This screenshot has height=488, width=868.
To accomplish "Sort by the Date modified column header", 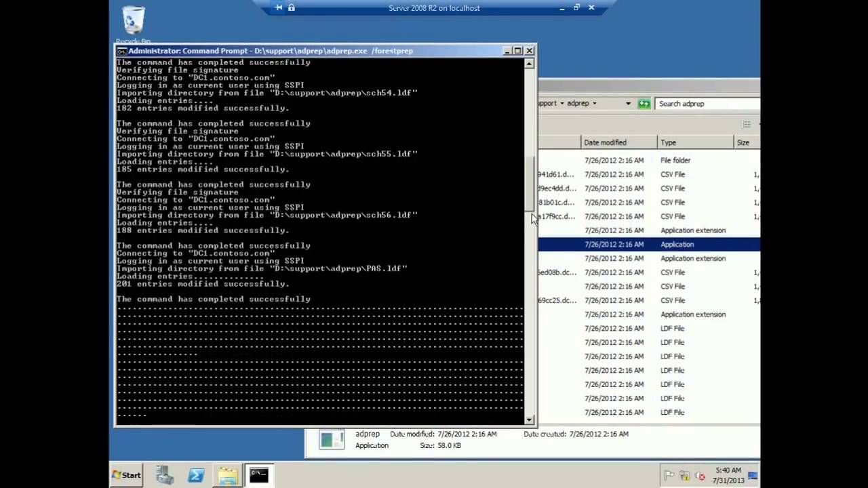I will pyautogui.click(x=619, y=142).
